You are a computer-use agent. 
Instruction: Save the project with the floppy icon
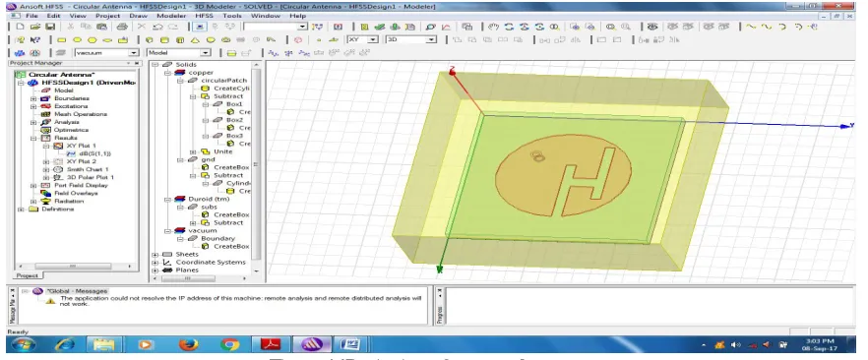pyautogui.click(x=50, y=27)
